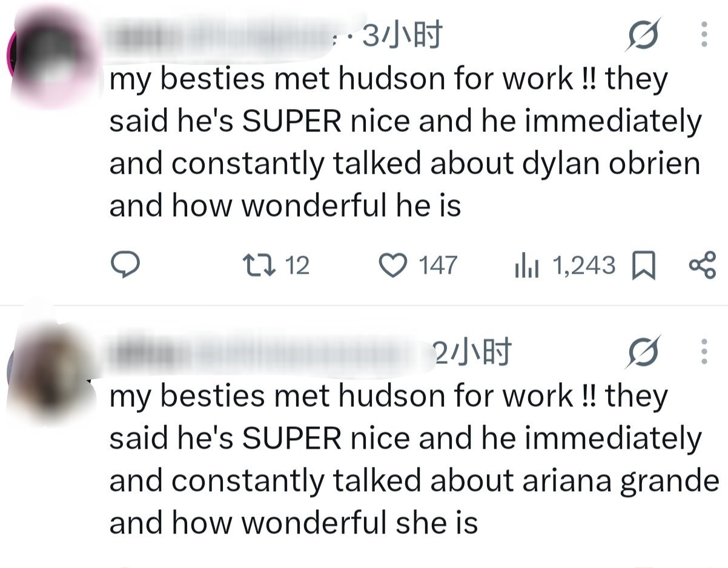The height and width of the screenshot is (568, 728).
Task: Reply to the dylan obrien tweet
Action: point(125,266)
